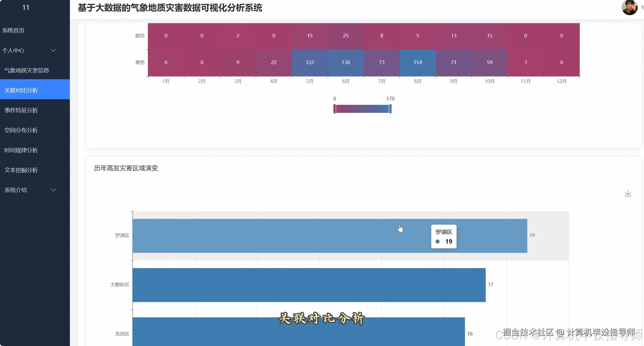Switch to 系统首页 in the navigation
Viewport: 644px width, 346px height.
[14, 30]
